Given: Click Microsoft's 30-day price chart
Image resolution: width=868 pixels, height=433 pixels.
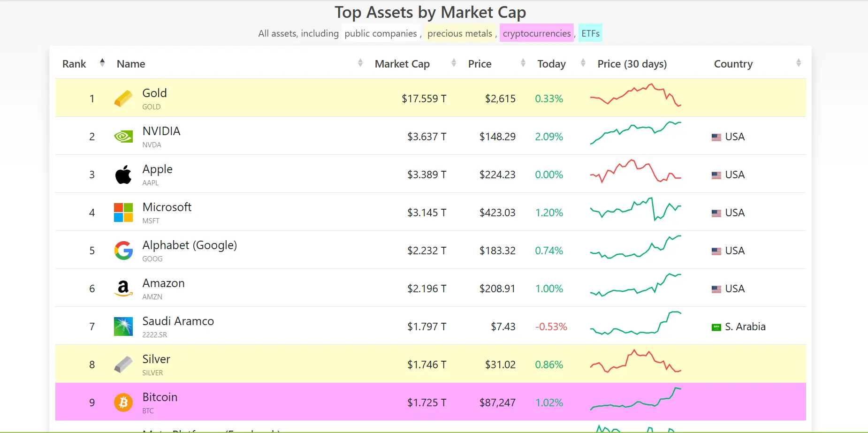Looking at the screenshot, I should tap(636, 209).
